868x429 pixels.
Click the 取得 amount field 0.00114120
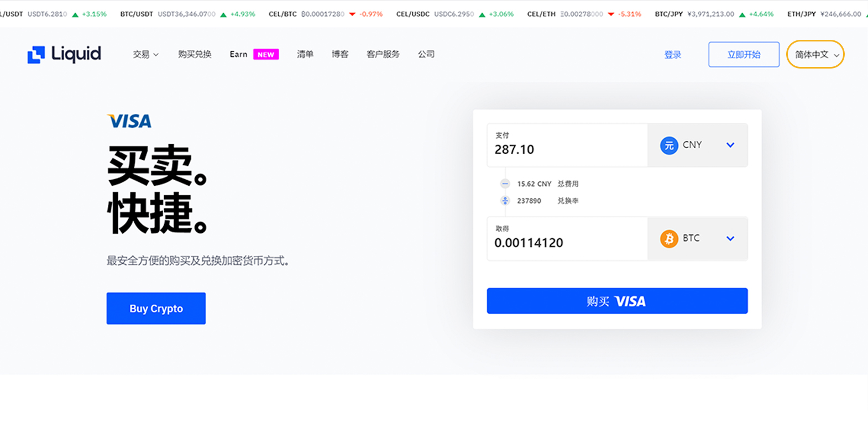tap(567, 239)
